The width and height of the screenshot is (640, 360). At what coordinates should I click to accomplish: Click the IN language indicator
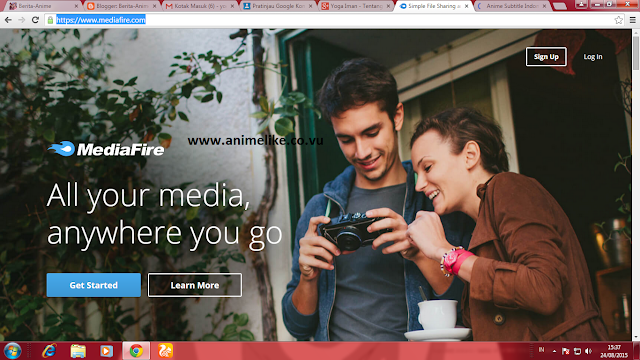point(541,350)
